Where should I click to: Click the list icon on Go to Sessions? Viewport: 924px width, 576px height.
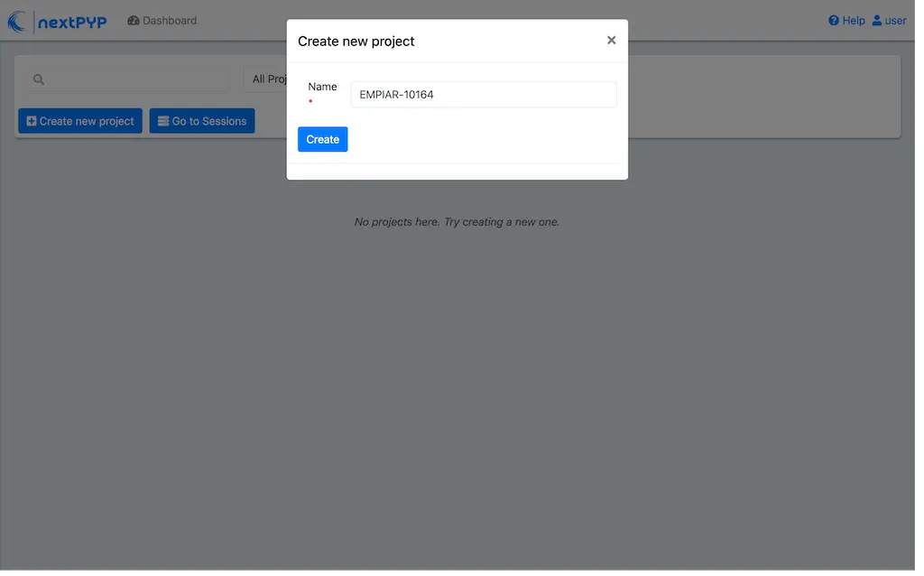[163, 120]
